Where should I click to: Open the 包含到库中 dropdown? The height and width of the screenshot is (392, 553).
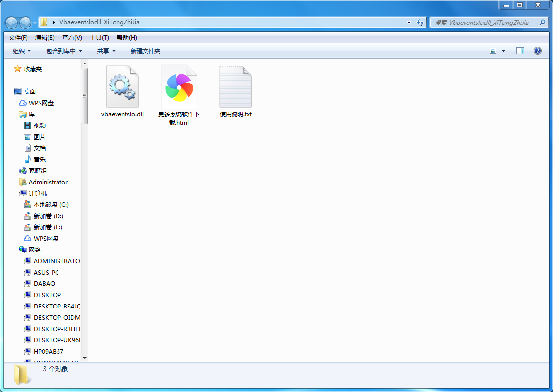tap(64, 51)
